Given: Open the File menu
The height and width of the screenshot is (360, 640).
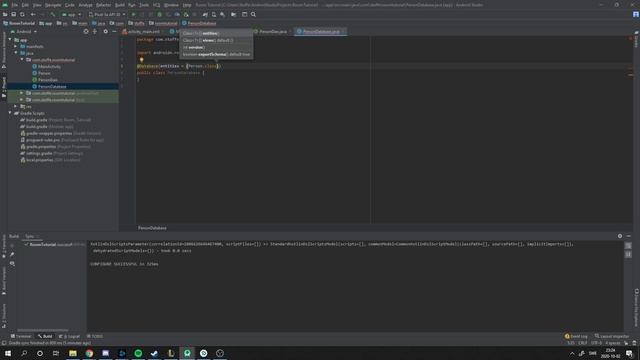Looking at the screenshot, I should point(15,5).
